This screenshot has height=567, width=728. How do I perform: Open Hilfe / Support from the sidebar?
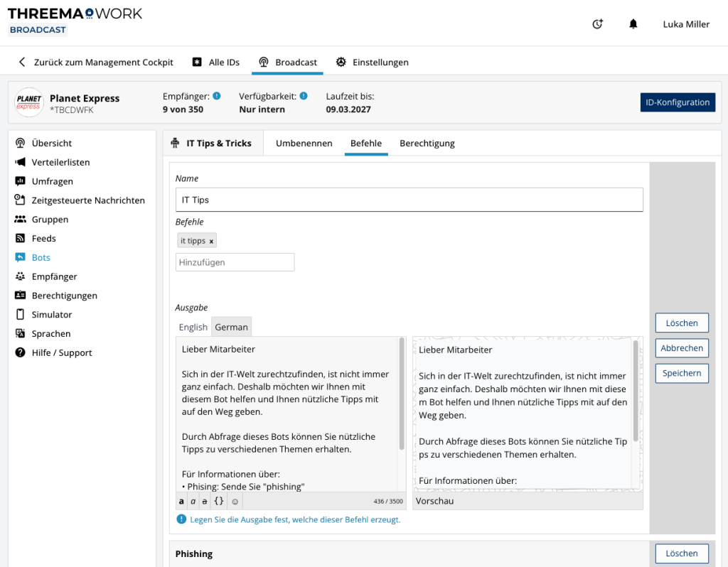[63, 352]
